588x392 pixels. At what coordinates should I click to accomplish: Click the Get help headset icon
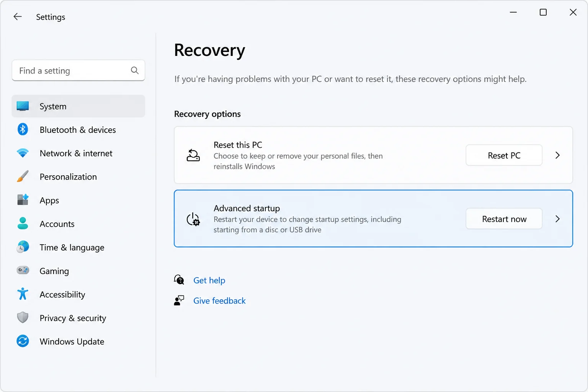(x=179, y=280)
